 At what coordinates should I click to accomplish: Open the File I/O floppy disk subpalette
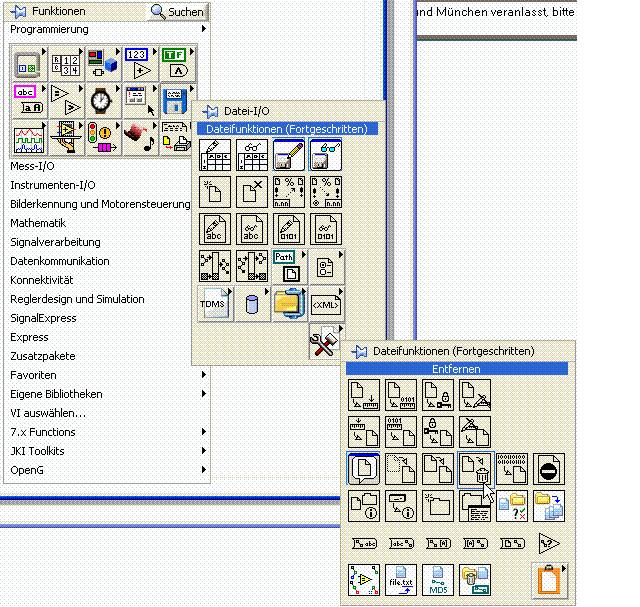(x=177, y=100)
